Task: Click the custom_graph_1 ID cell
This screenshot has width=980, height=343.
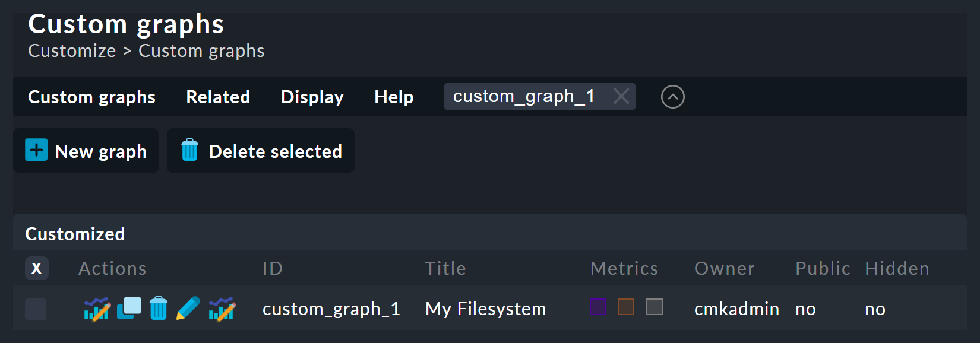Action: point(331,309)
